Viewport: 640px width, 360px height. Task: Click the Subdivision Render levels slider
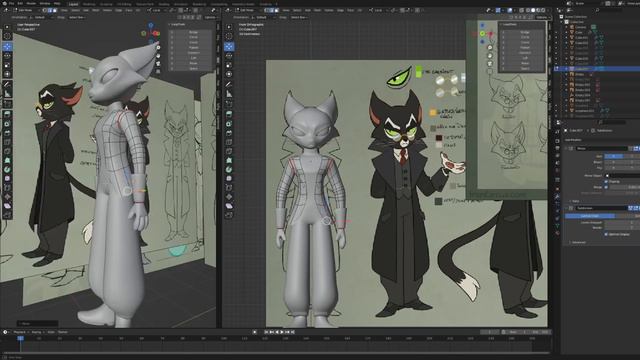pyautogui.click(x=622, y=228)
